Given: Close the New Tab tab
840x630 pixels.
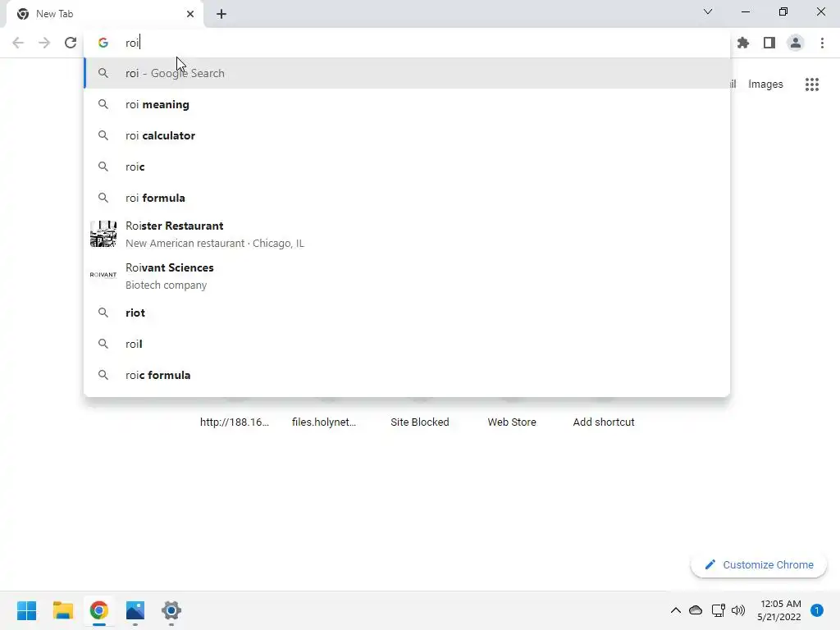Looking at the screenshot, I should (190, 14).
